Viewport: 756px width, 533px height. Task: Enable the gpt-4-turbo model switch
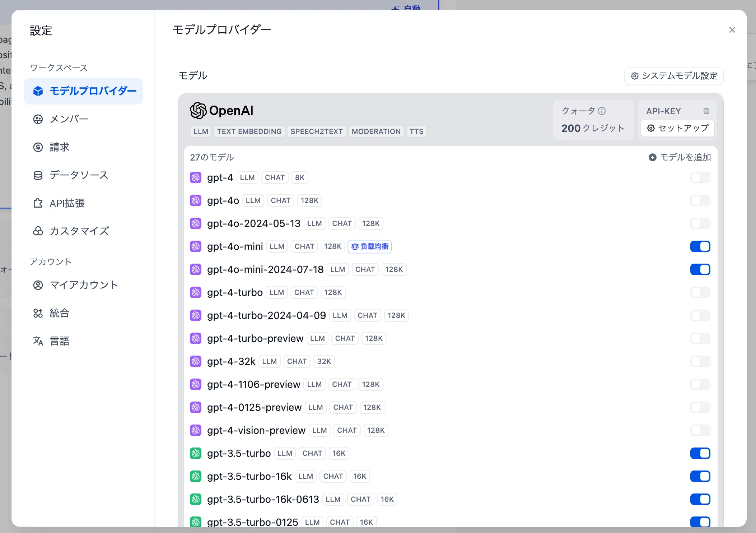[700, 292]
